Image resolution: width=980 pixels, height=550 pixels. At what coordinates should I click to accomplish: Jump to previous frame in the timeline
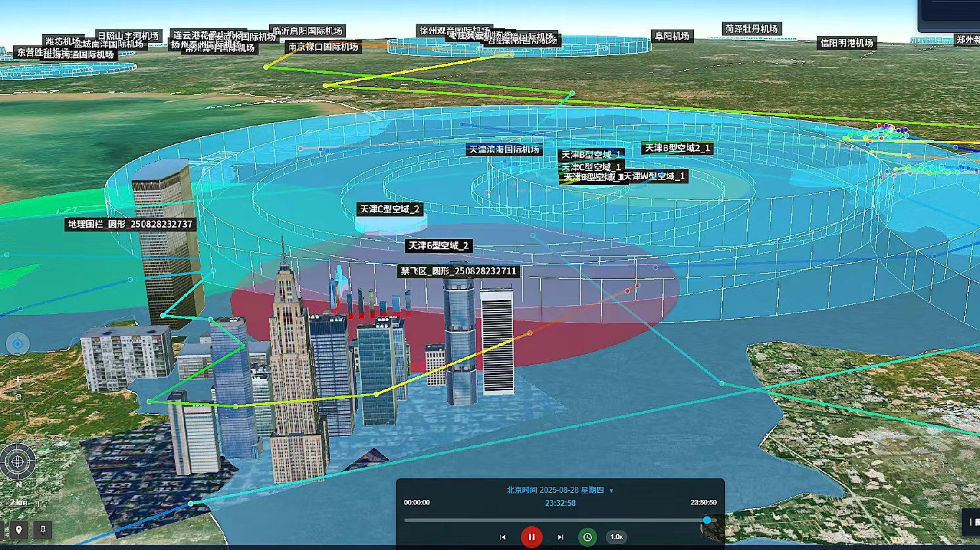(x=503, y=537)
